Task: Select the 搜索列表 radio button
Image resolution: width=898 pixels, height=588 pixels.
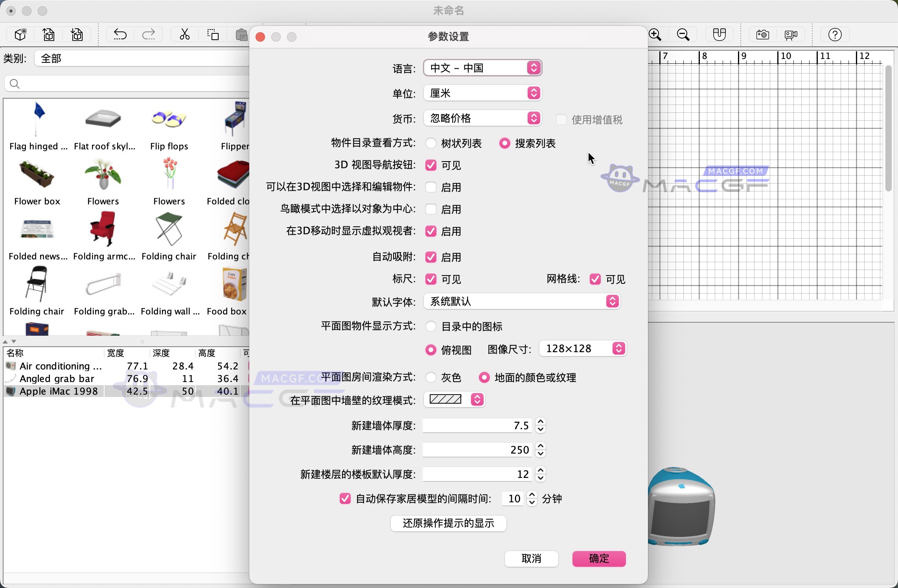Action: (x=505, y=143)
